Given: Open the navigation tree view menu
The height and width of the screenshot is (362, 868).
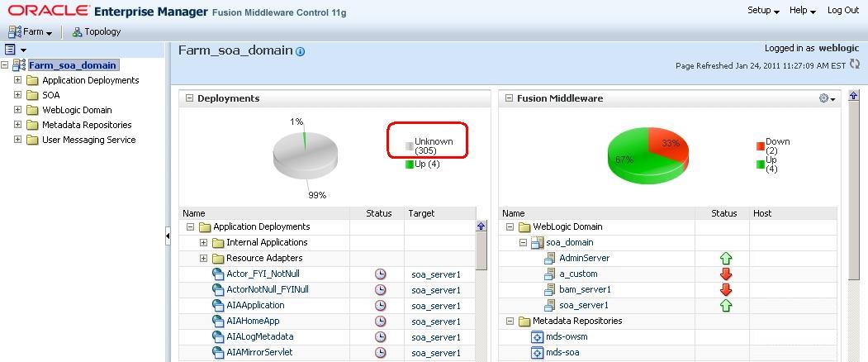Looking at the screenshot, I should (x=16, y=50).
